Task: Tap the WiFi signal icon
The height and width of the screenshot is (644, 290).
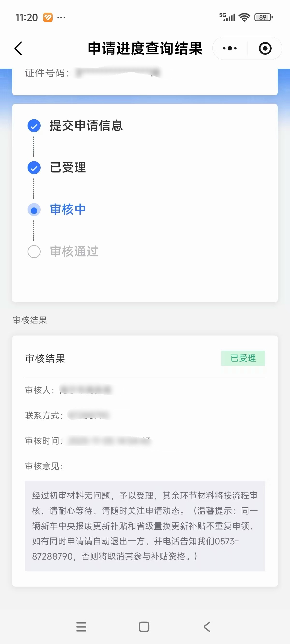Action: pos(244,17)
